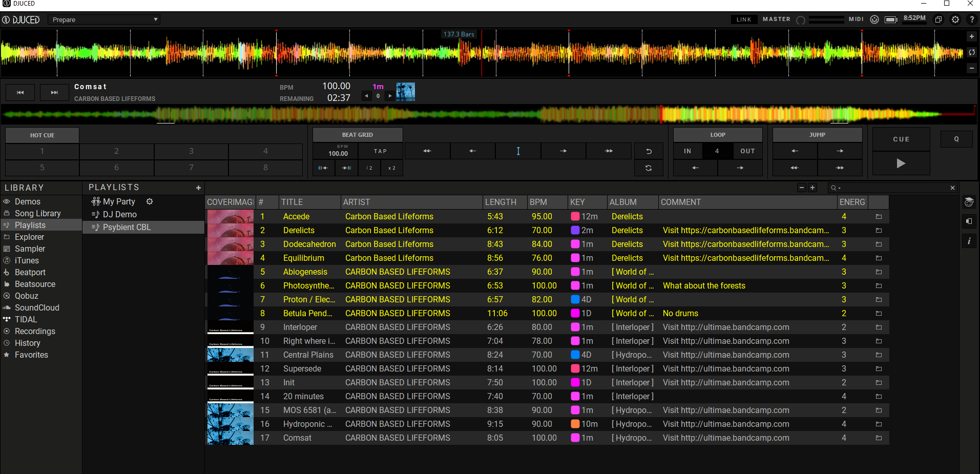Click the help question mark icon

click(x=971, y=19)
